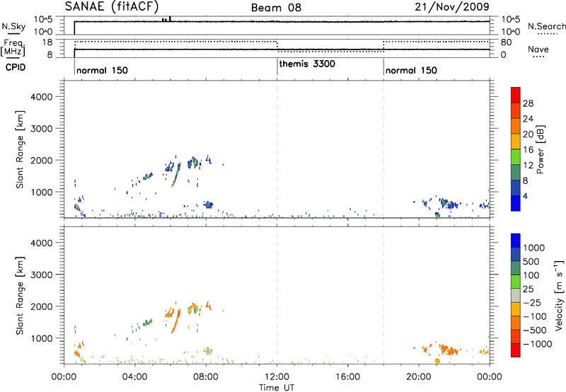Click the echo cluster near 21:00 in power panel

448,204
